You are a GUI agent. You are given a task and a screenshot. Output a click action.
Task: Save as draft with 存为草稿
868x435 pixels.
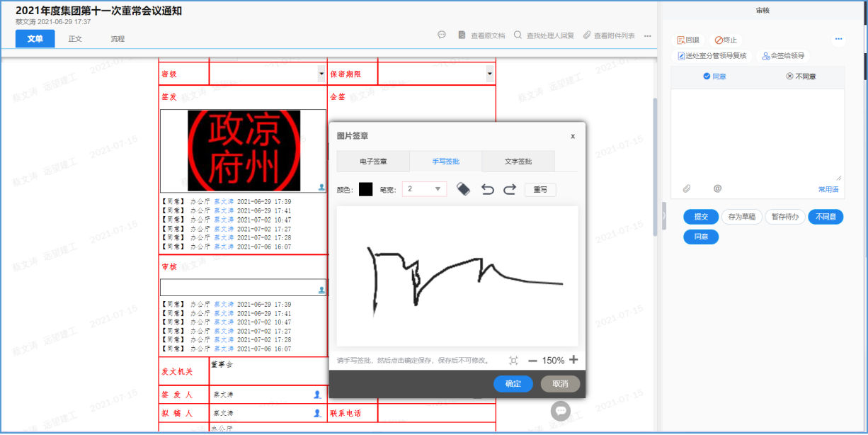[x=741, y=217]
